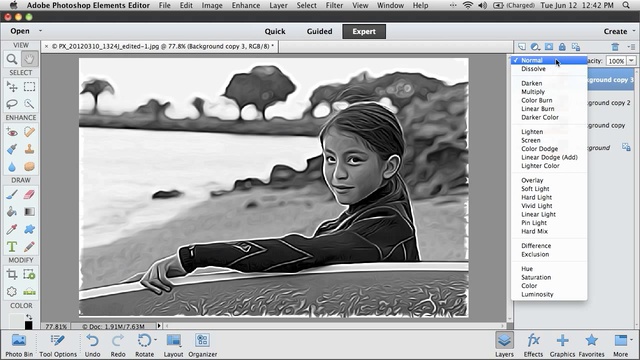Open the Photo Bin
The width and height of the screenshot is (640, 360).
coord(19,345)
